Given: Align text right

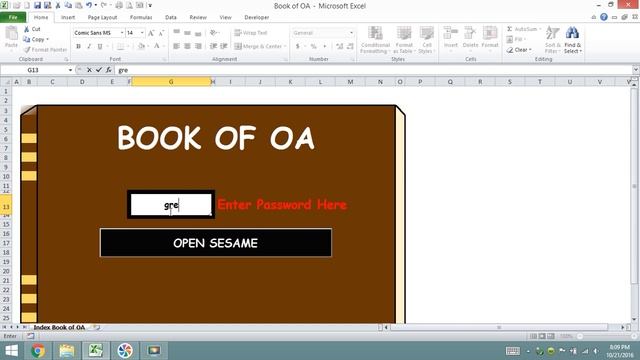Looking at the screenshot, I should pos(198,47).
